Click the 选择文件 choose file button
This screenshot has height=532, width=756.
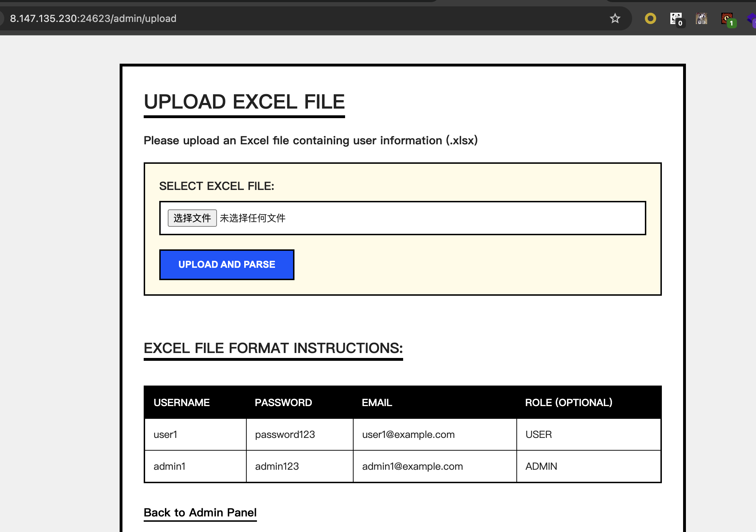pyautogui.click(x=192, y=218)
